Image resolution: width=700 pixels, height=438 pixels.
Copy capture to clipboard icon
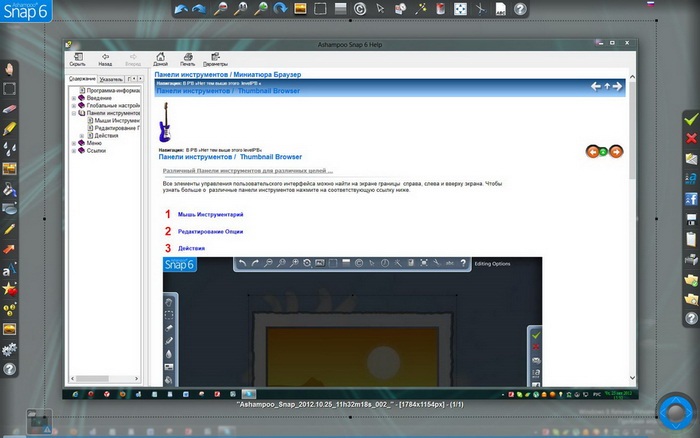(691, 239)
